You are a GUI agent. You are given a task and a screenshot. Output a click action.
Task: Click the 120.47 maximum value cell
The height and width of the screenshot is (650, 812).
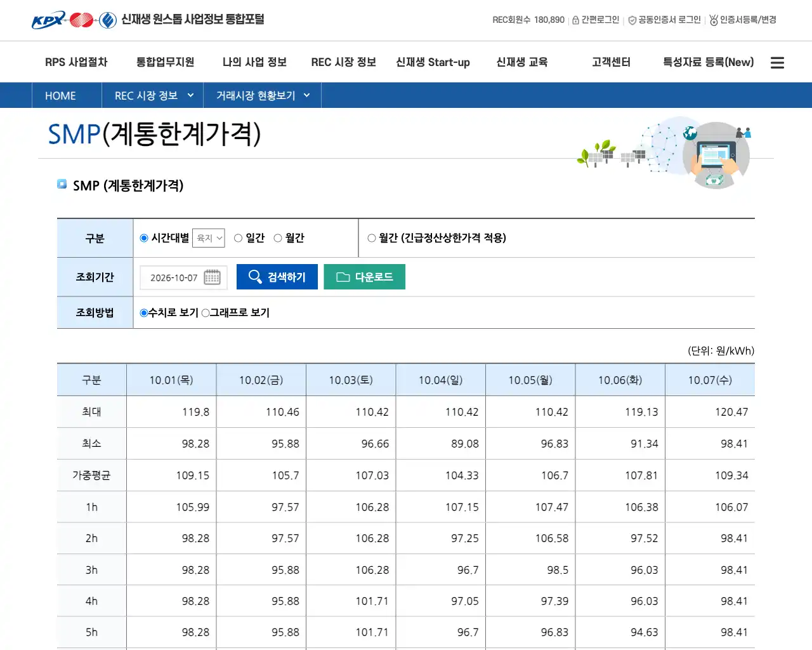point(710,412)
